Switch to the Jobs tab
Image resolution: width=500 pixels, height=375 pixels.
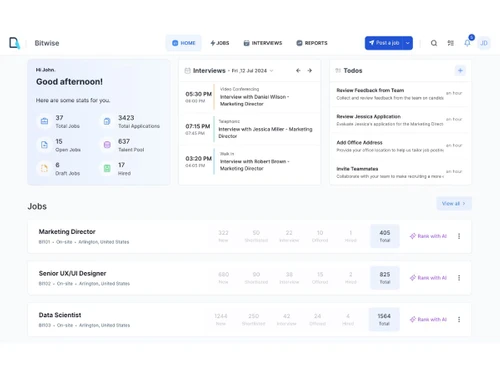tap(220, 43)
